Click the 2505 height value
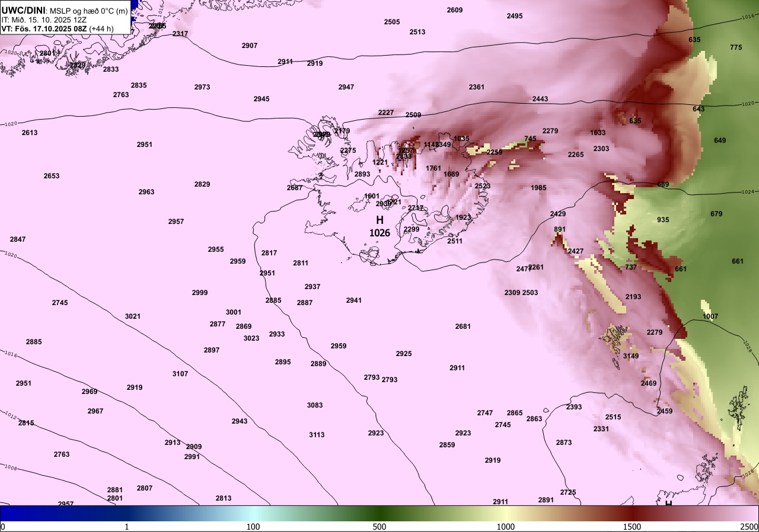Screen dimensions: 759x532 coord(392,22)
